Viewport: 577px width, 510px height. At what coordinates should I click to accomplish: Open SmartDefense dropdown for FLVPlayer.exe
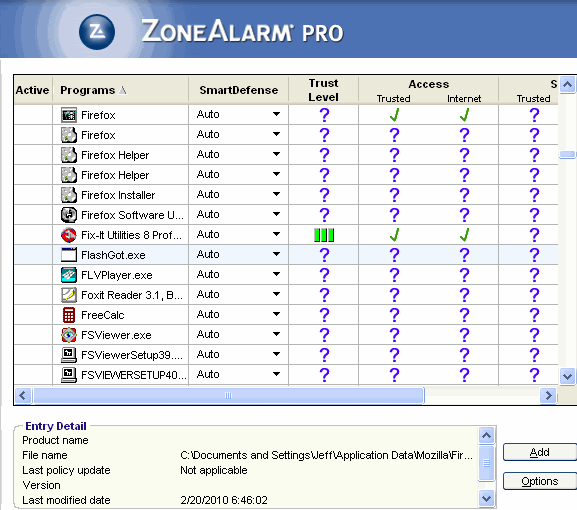tap(276, 274)
